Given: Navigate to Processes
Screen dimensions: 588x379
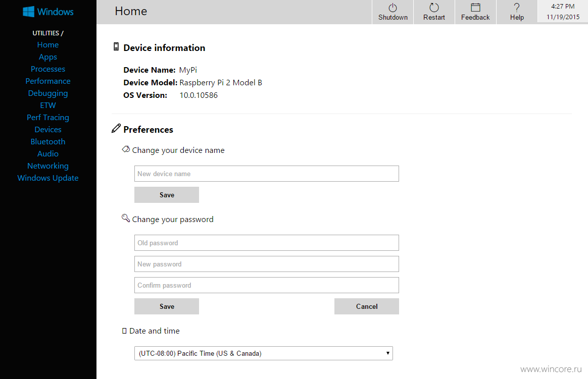Looking at the screenshot, I should (x=48, y=69).
